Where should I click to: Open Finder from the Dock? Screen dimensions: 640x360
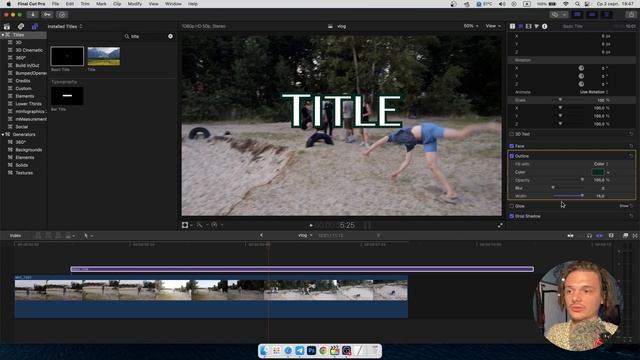264,351
